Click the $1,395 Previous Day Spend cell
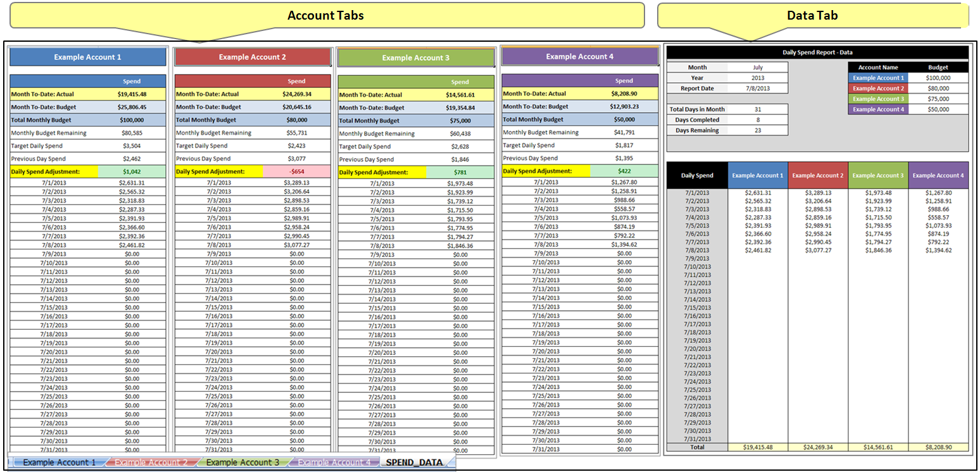980x472 pixels. pos(624,158)
